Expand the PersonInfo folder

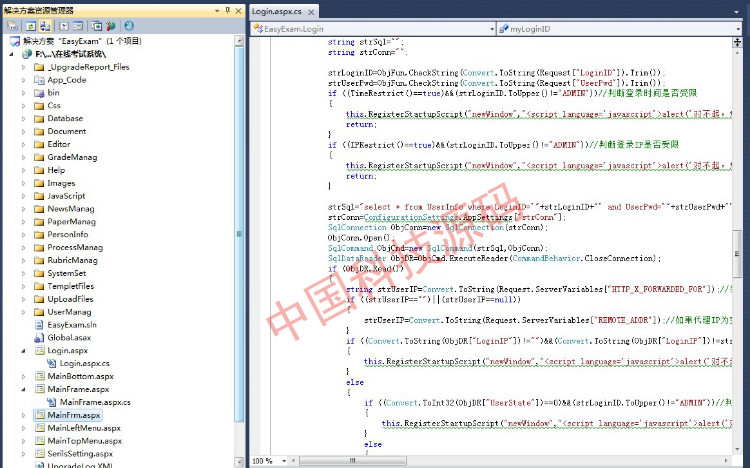[x=23, y=235]
